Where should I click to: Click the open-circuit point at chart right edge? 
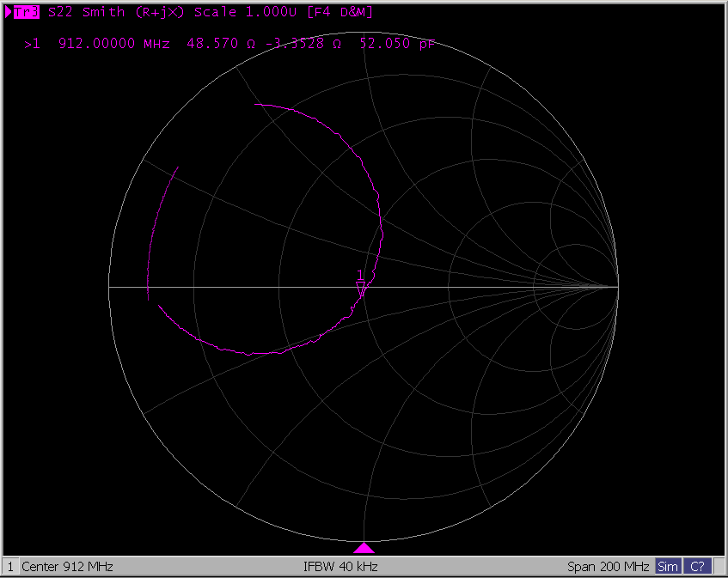coord(618,287)
